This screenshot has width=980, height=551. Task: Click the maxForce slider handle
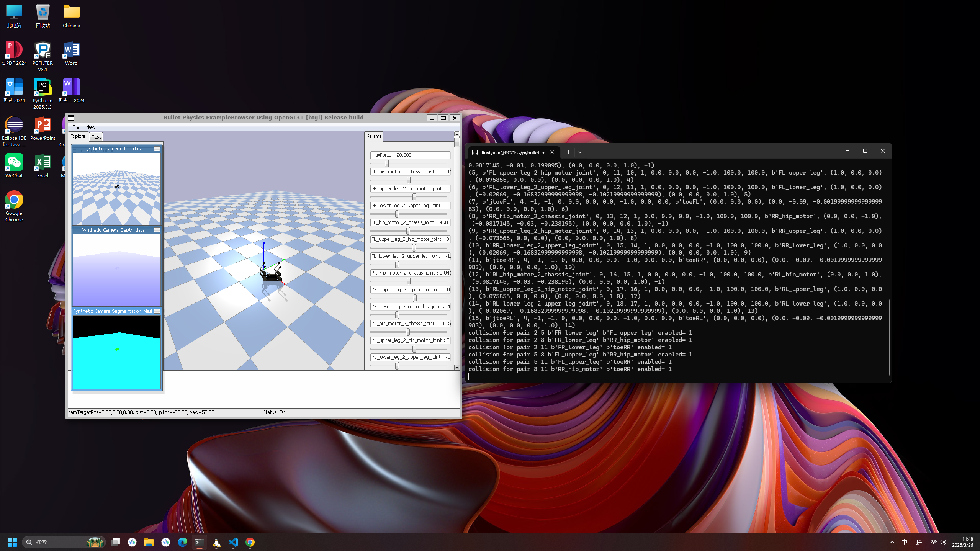click(387, 164)
